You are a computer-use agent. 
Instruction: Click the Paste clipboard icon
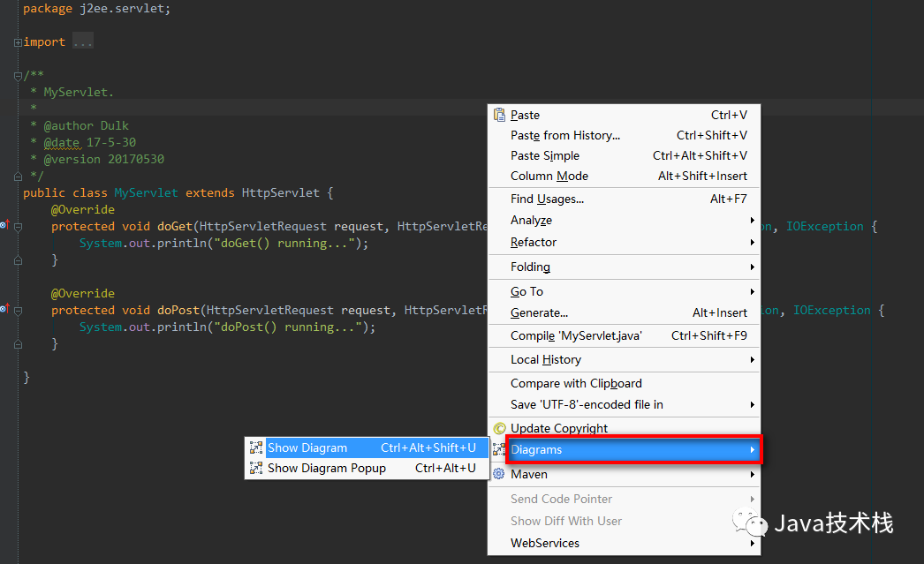pyautogui.click(x=499, y=115)
